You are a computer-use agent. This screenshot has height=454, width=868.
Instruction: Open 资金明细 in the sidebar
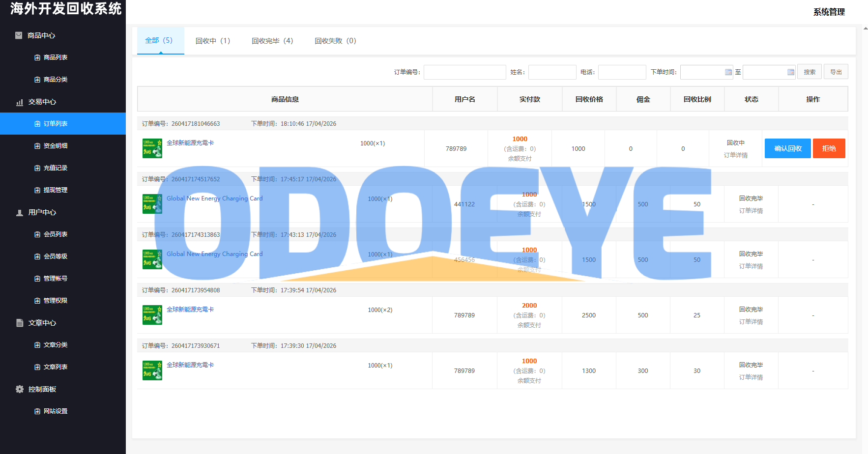(56, 146)
